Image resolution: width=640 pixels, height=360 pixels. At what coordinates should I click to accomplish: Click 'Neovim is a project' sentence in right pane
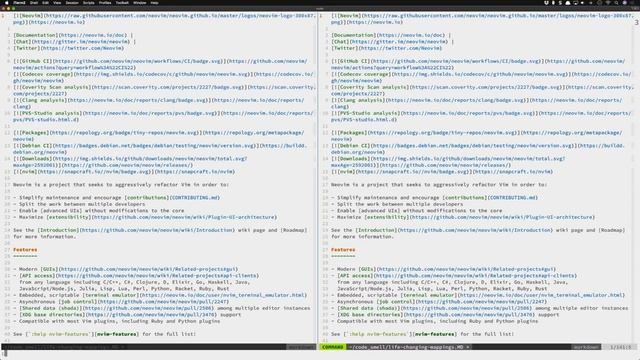coord(439,184)
